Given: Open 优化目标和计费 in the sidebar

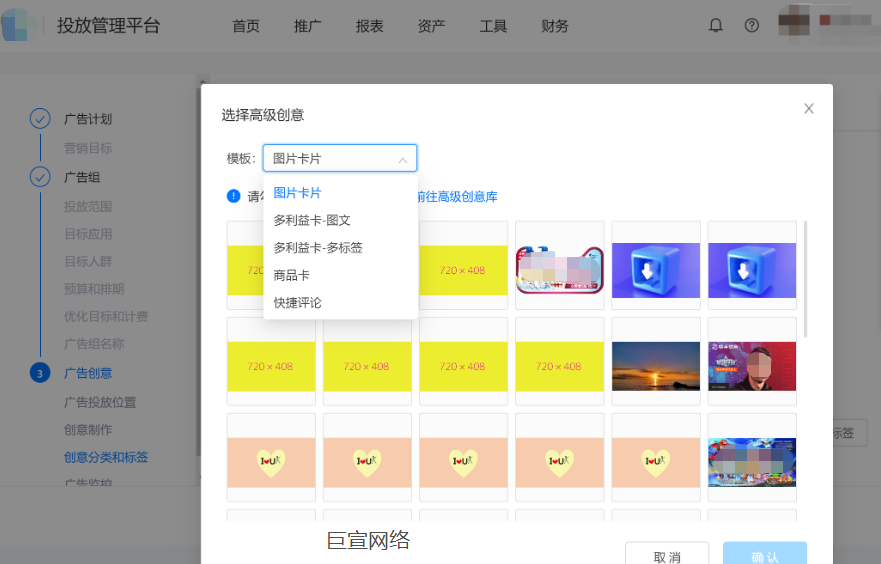Looking at the screenshot, I should pyautogui.click(x=106, y=317).
